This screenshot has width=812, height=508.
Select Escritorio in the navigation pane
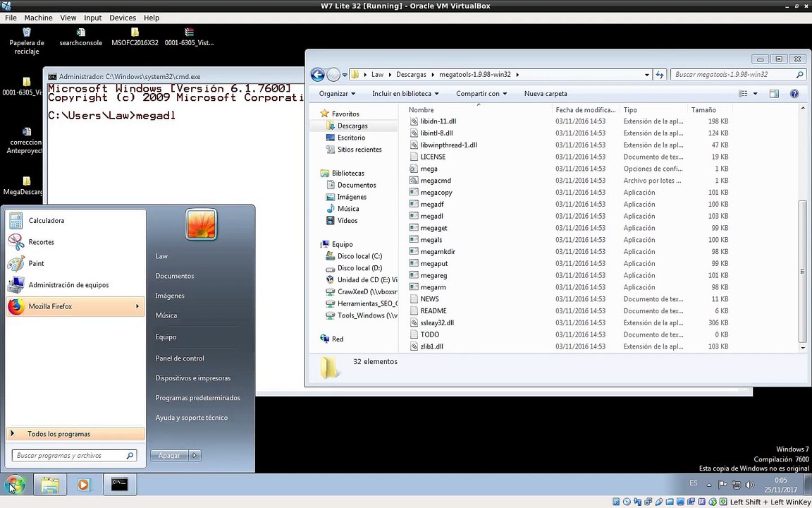(x=351, y=138)
